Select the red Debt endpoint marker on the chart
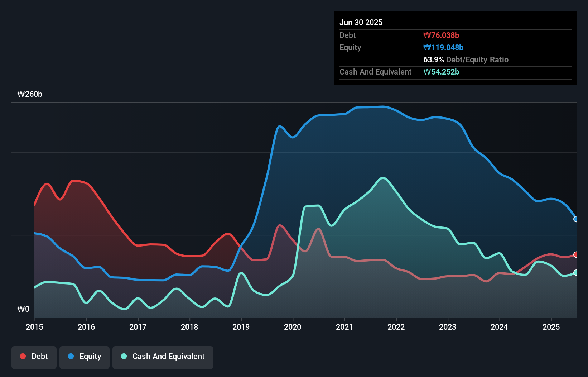The image size is (588, 377). tap(575, 254)
